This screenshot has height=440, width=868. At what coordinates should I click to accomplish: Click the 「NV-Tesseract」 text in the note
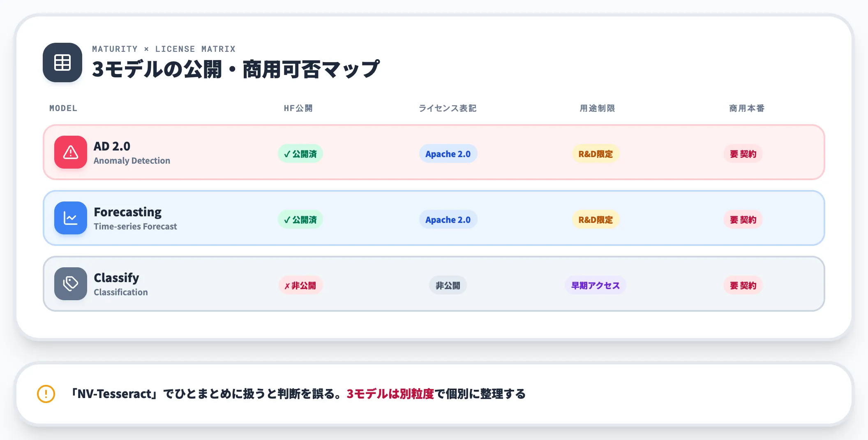coord(115,394)
